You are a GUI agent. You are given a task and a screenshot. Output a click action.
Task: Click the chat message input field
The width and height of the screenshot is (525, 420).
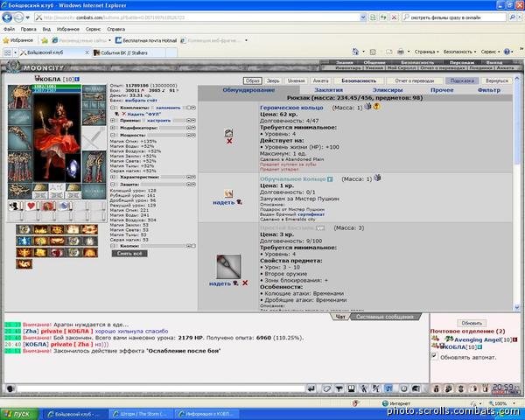click(x=161, y=388)
